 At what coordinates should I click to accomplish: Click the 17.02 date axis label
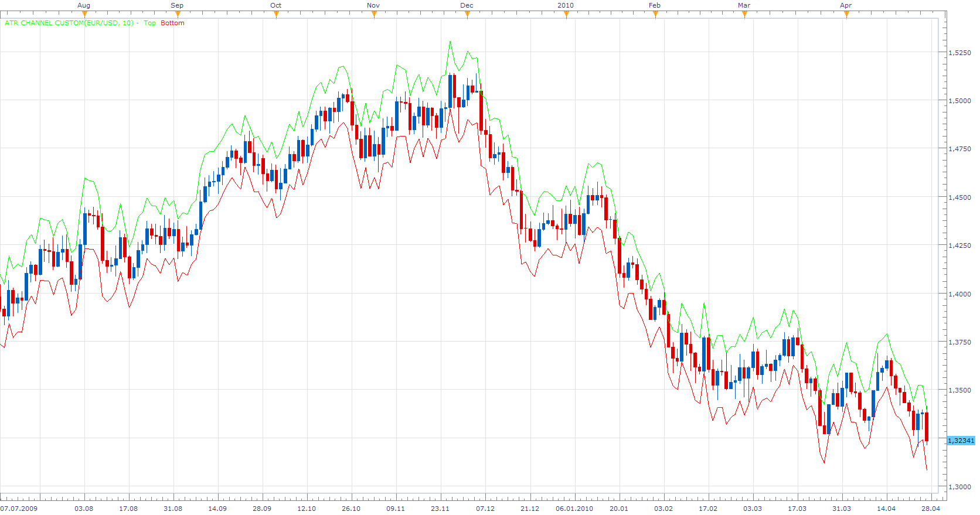point(708,509)
